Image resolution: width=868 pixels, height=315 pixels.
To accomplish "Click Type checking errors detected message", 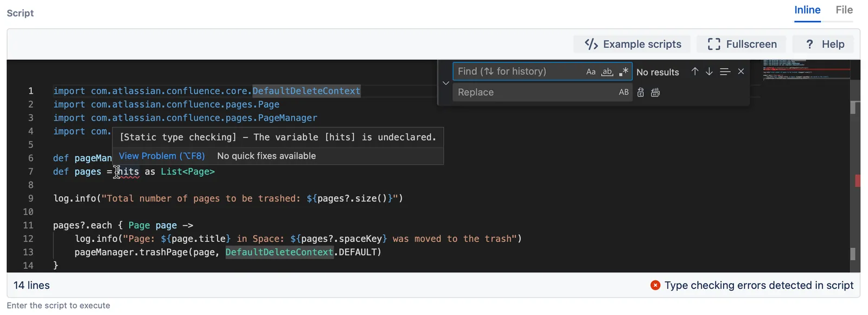I will [759, 285].
